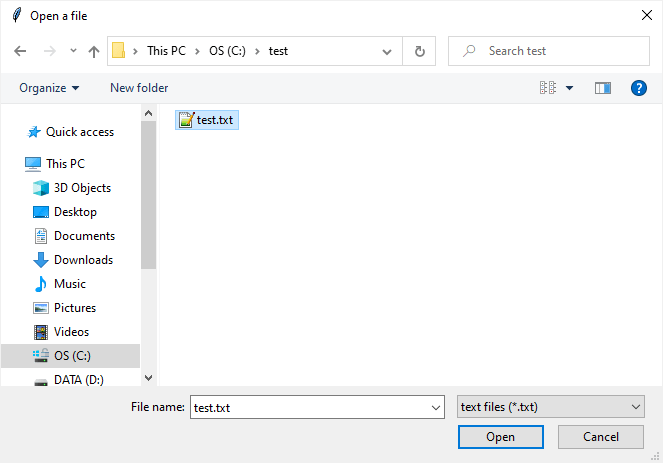The width and height of the screenshot is (663, 463).
Task: Change the view layout icon
Action: point(548,88)
